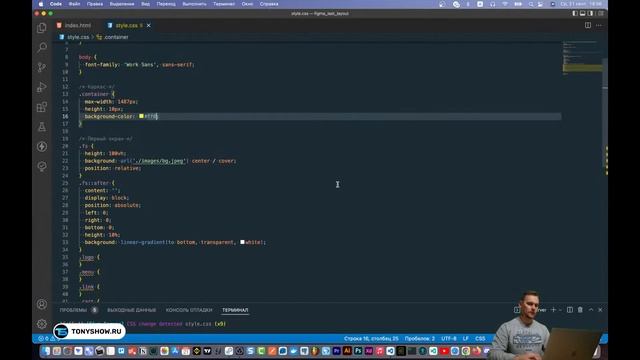This screenshot has width=640, height=360.
Task: Open Illustrator from the Dock
Action: [x=347, y=351]
